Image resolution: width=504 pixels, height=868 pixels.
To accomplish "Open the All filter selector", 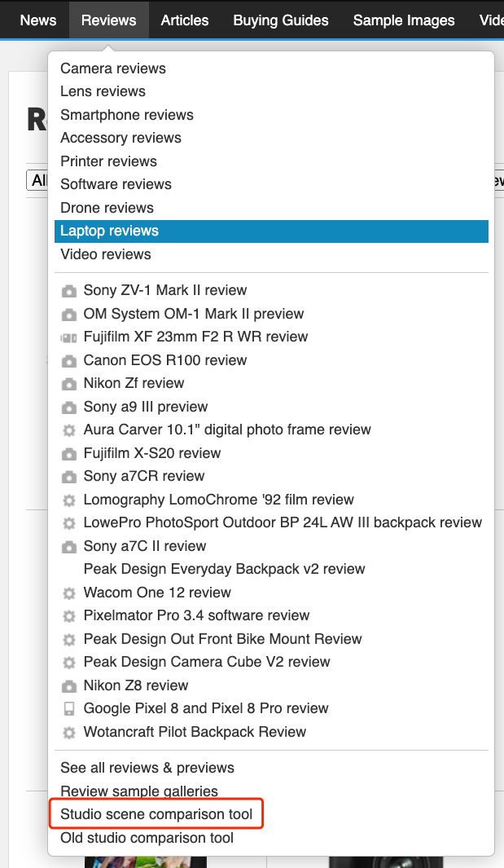I will pyautogui.click(x=39, y=179).
